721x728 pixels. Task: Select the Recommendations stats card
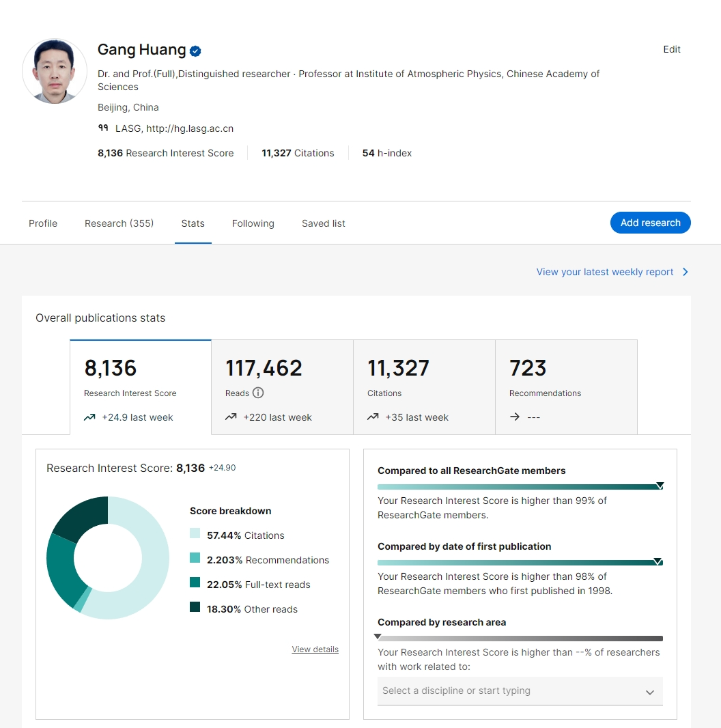[x=567, y=387]
